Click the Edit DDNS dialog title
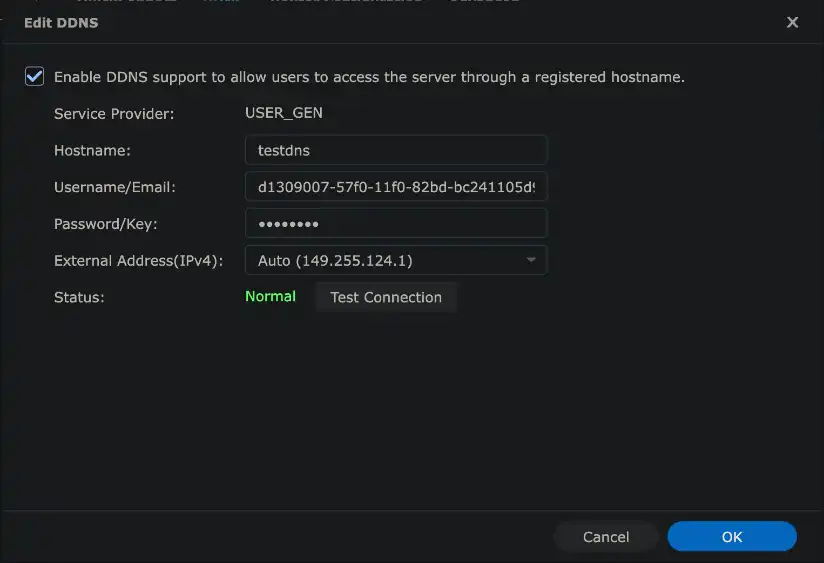 (x=61, y=23)
